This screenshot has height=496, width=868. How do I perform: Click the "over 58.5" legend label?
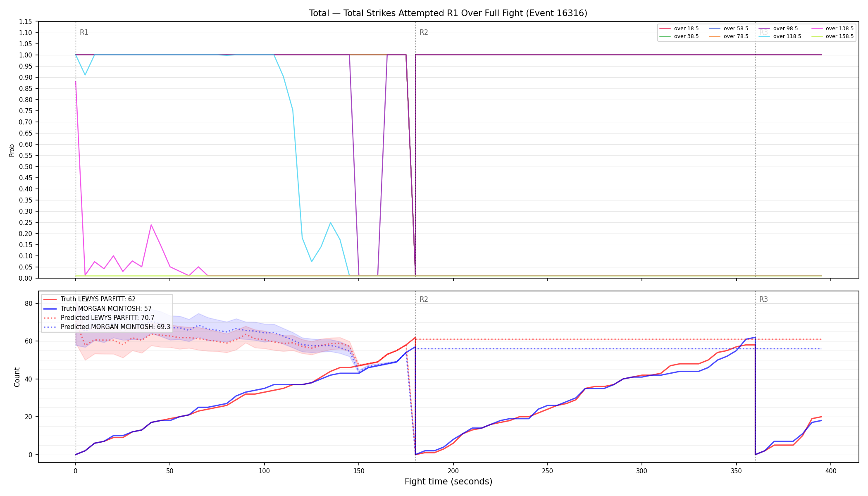[x=736, y=29]
